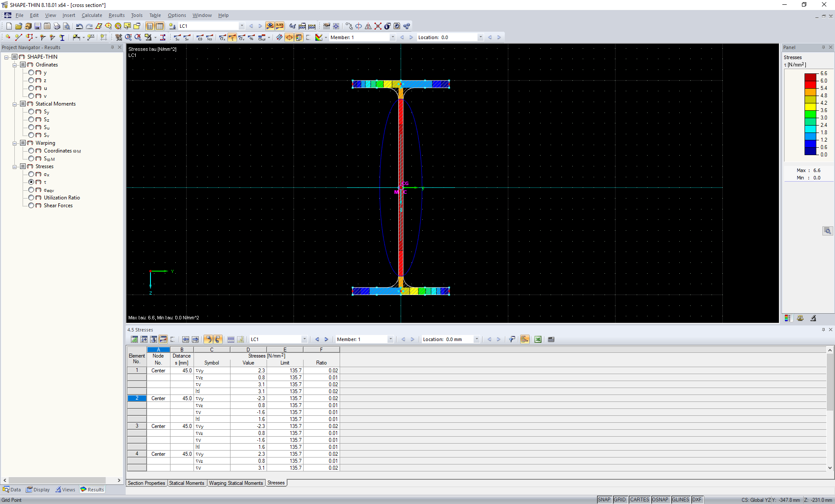Open the Views navigator tab
This screenshot has width=835, height=504.
click(x=65, y=490)
